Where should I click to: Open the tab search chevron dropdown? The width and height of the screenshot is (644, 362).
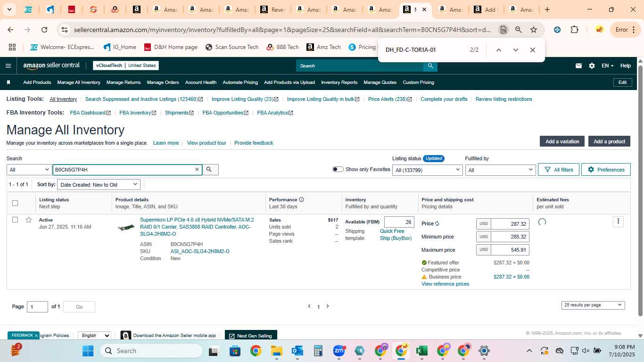pos(10,9)
